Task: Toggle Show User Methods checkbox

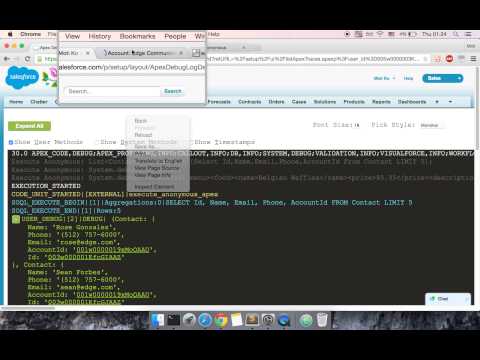Action: 11,142
